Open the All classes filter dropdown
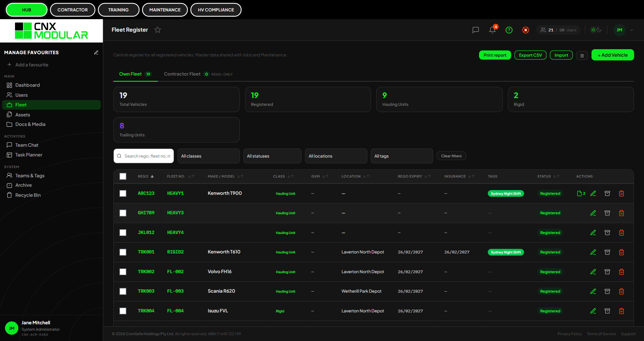Screen dimensions: 644x341 pos(209,156)
